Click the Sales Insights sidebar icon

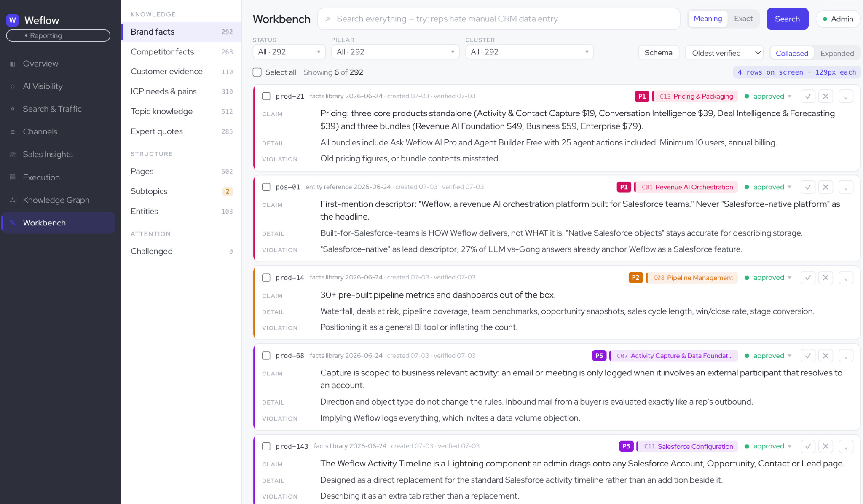coord(13,155)
